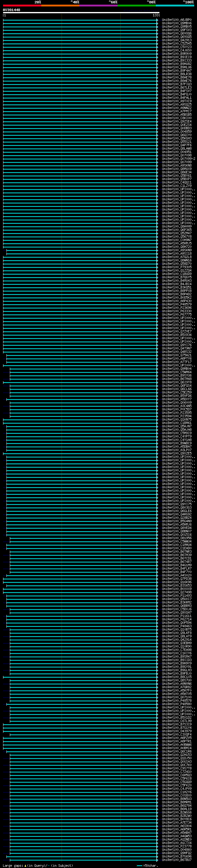Select the UniRef100_B4FQJ0 label
The image size is (197, 868).
(x=176, y=94)
